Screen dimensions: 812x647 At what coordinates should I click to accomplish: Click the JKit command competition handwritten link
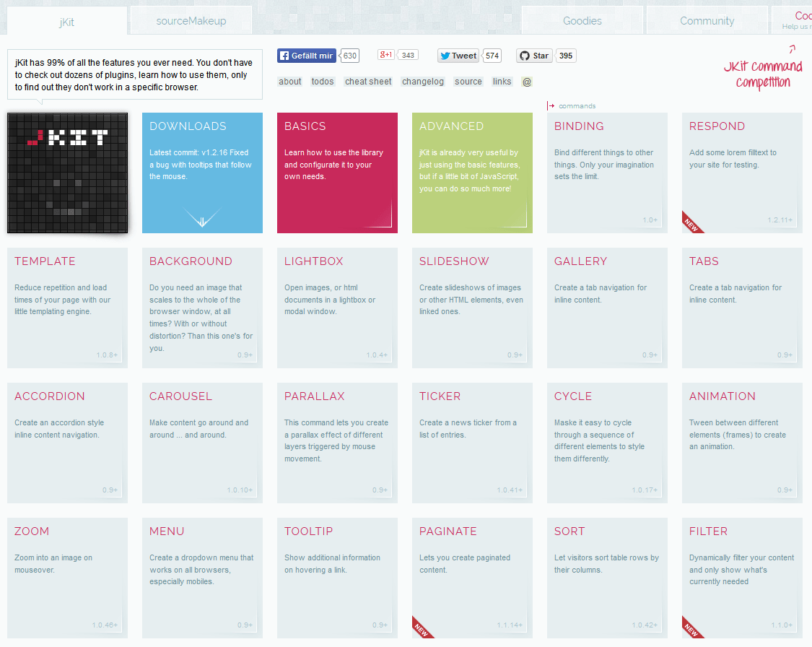[762, 74]
